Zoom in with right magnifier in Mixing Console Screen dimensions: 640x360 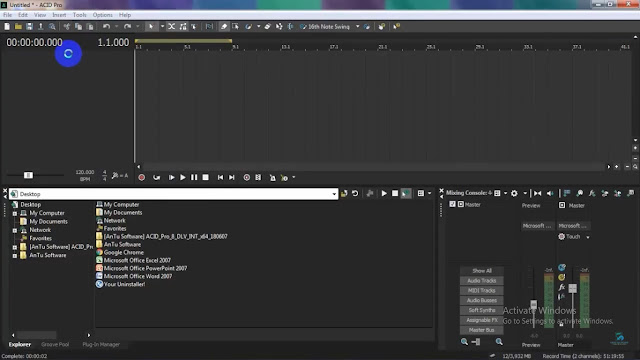[499, 342]
